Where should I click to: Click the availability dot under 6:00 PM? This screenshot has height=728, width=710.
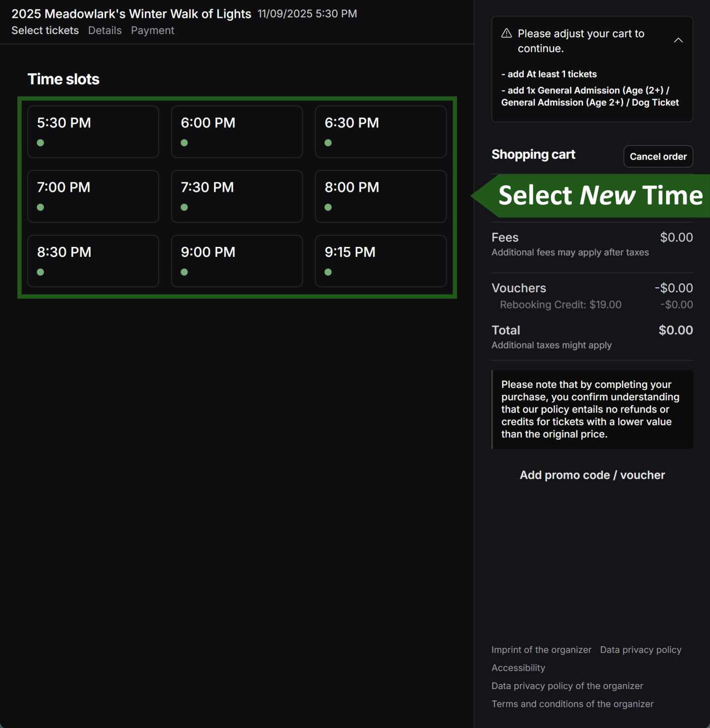coord(184,142)
